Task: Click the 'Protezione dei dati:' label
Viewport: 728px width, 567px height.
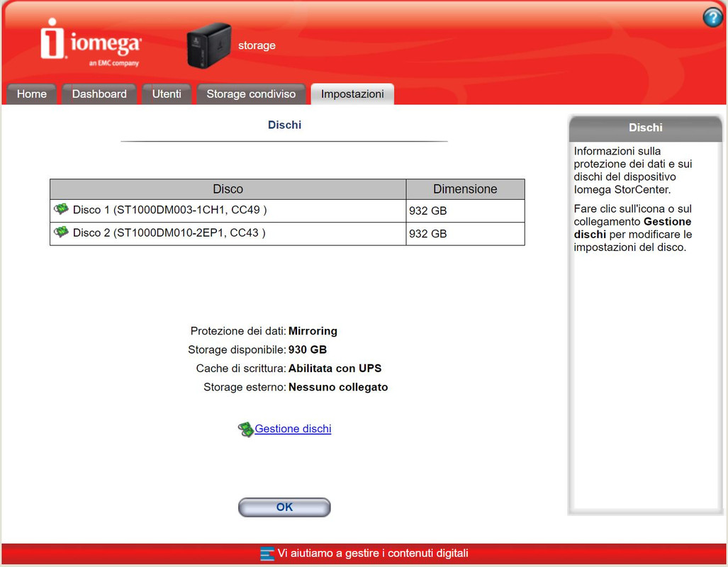Action: pos(238,331)
